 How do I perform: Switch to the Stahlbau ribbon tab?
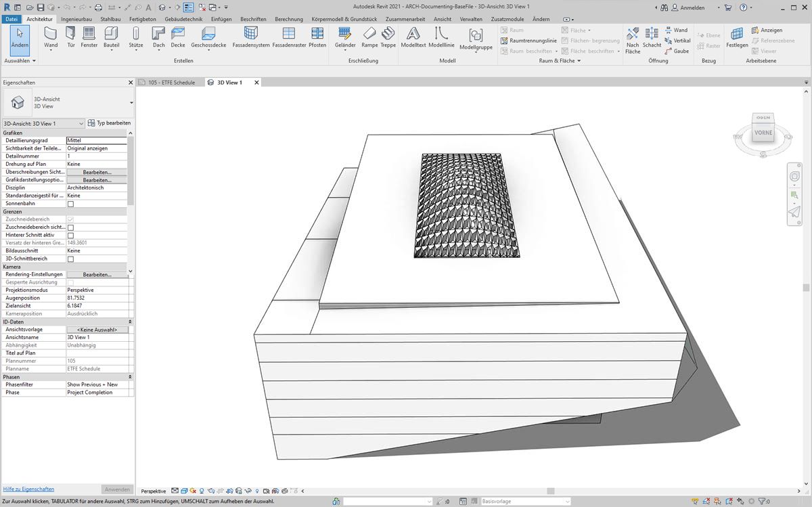coord(110,19)
